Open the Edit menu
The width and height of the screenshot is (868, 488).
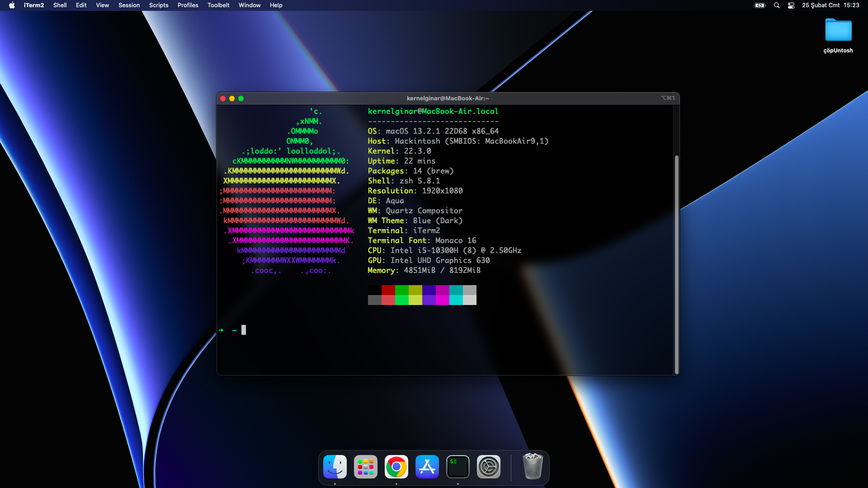point(81,5)
